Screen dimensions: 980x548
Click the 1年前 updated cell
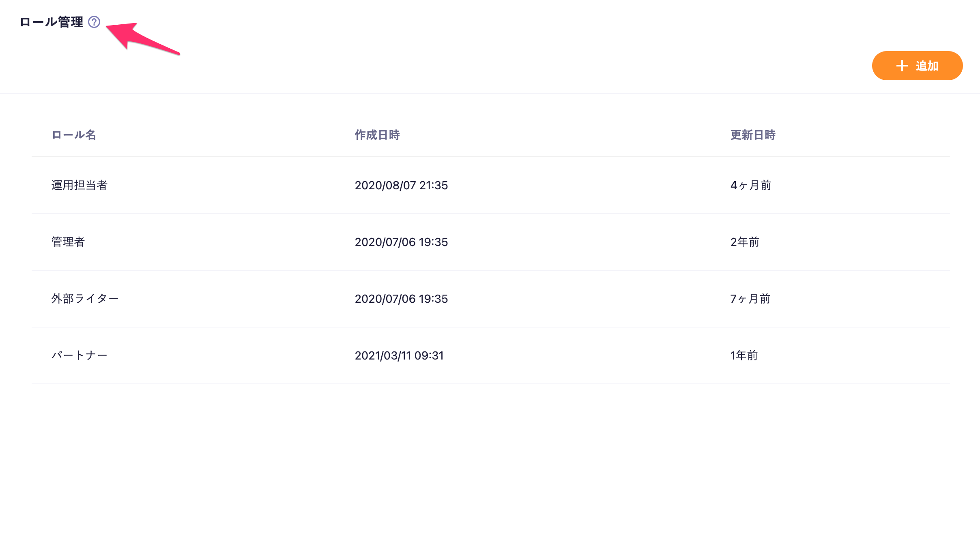(744, 355)
